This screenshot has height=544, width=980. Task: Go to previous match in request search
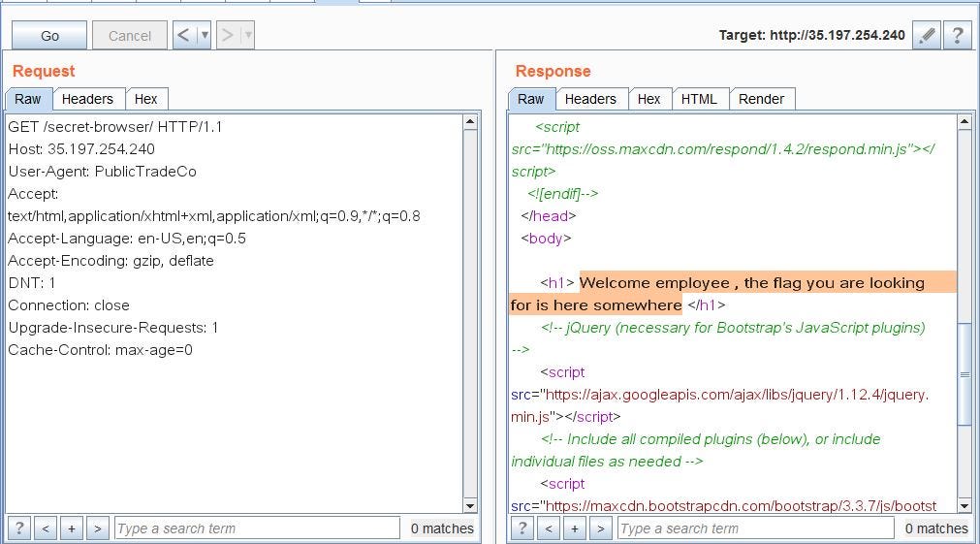pos(45,528)
